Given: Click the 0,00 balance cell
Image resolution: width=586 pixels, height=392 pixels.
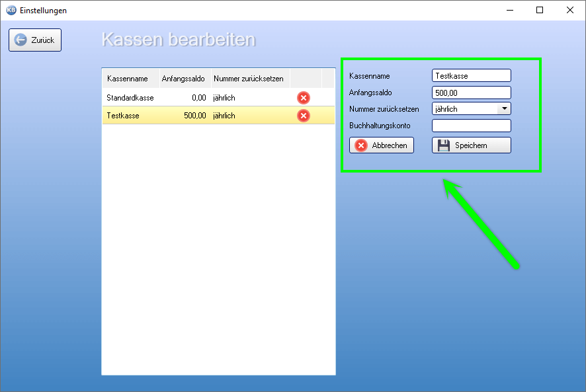Looking at the screenshot, I should pos(199,98).
